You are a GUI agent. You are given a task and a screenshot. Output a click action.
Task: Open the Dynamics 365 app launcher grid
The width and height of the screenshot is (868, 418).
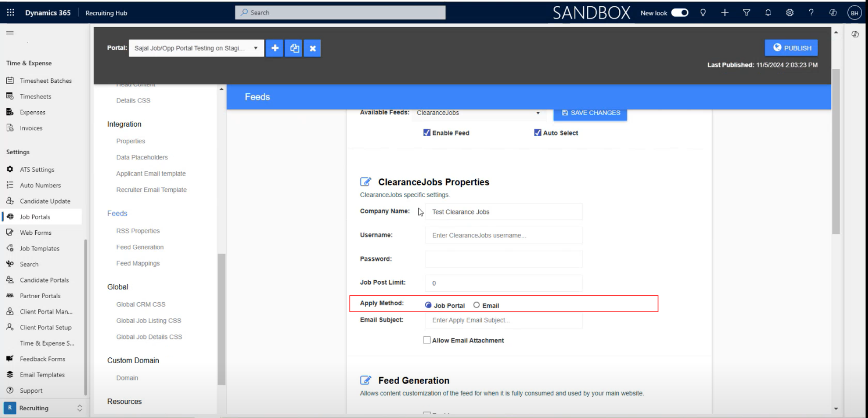click(x=10, y=13)
